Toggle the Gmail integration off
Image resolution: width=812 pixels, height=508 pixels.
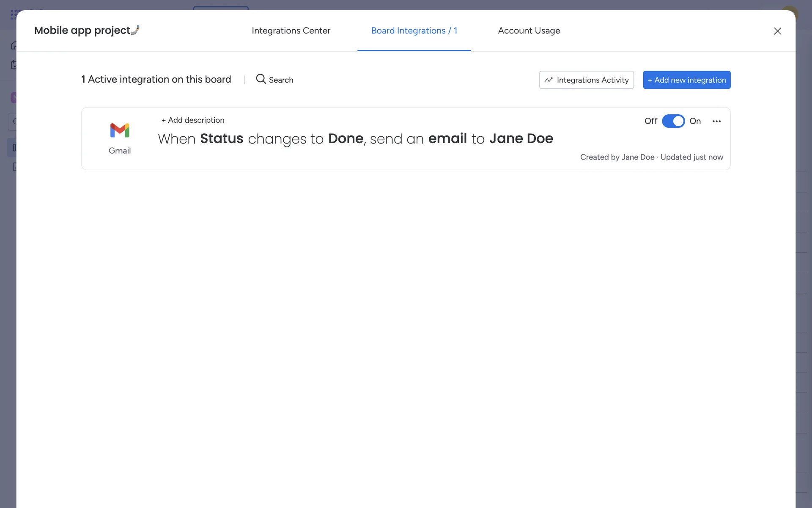673,121
